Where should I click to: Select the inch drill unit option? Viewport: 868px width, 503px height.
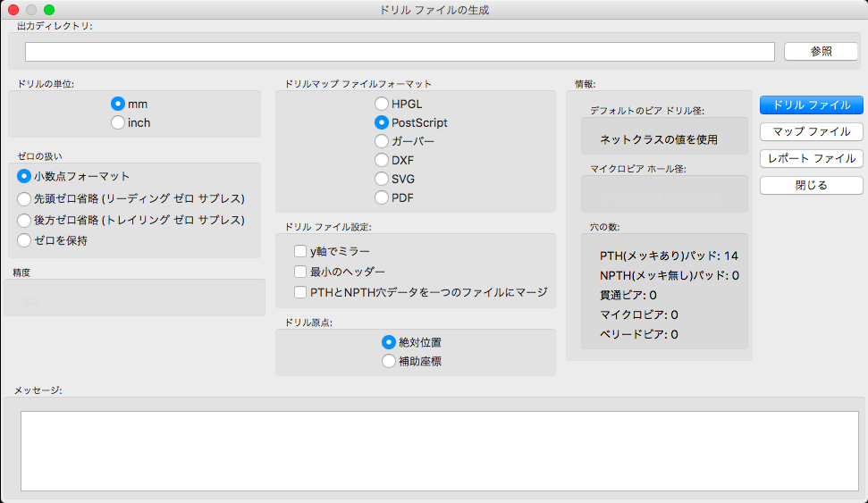118,122
